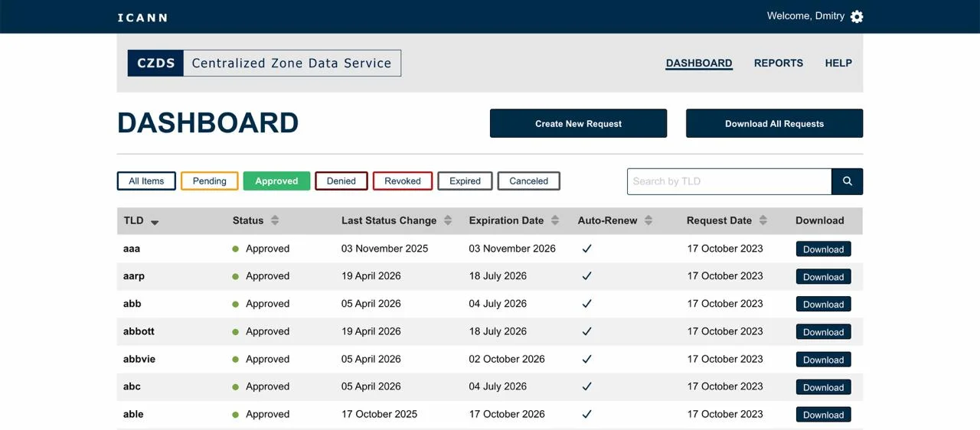Image resolution: width=980 pixels, height=430 pixels.
Task: Download the abc zone file
Action: (x=824, y=387)
